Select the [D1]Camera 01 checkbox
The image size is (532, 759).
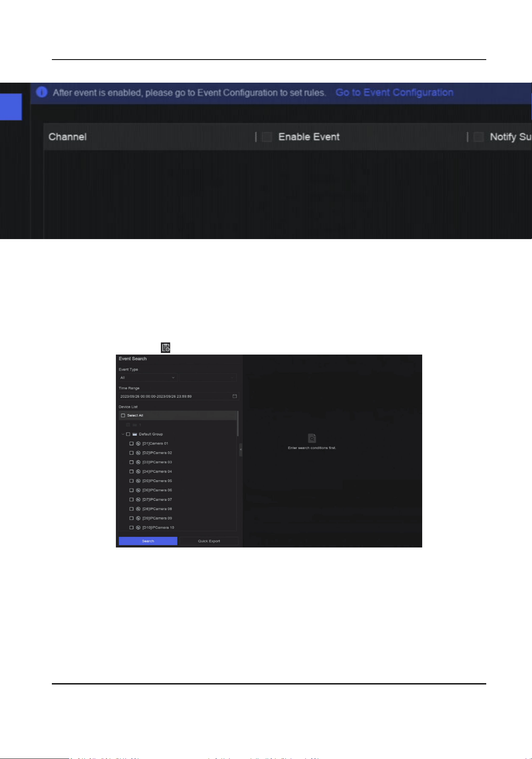pos(131,443)
